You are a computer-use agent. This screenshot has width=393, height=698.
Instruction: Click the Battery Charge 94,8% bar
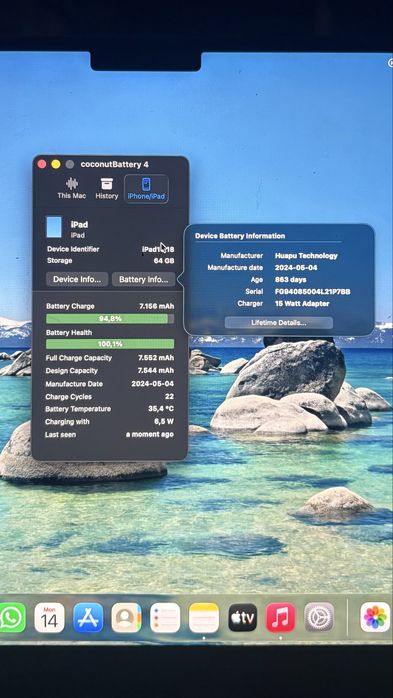coord(110,319)
